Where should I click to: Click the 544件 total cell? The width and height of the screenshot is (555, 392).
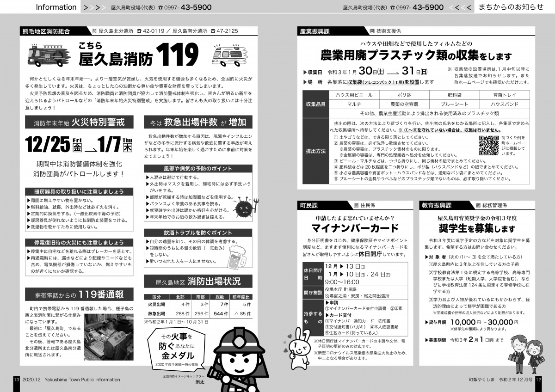pyautogui.click(x=220, y=313)
